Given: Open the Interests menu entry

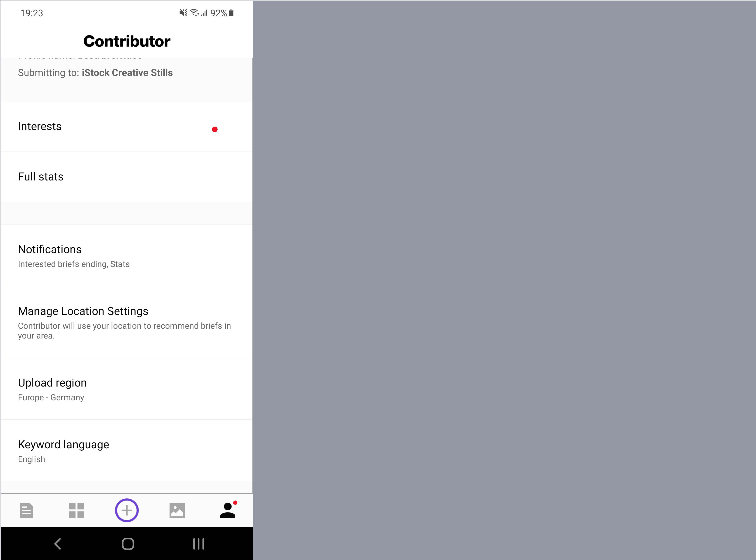Looking at the screenshot, I should (127, 126).
